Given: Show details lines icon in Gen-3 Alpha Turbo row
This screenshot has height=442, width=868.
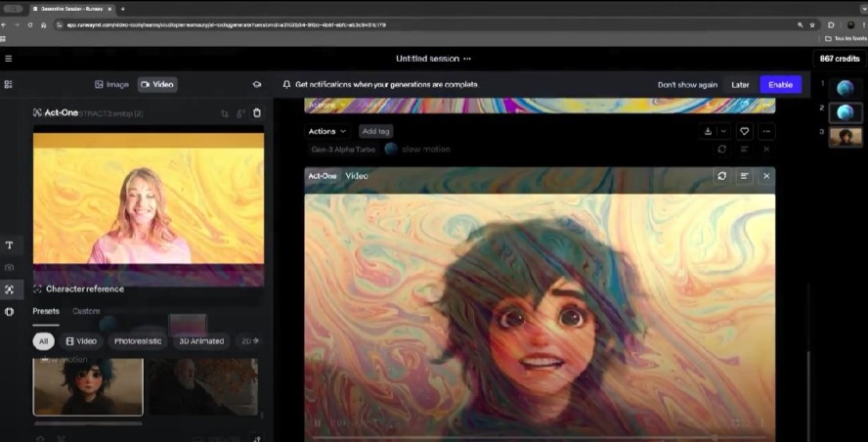Looking at the screenshot, I should 744,149.
